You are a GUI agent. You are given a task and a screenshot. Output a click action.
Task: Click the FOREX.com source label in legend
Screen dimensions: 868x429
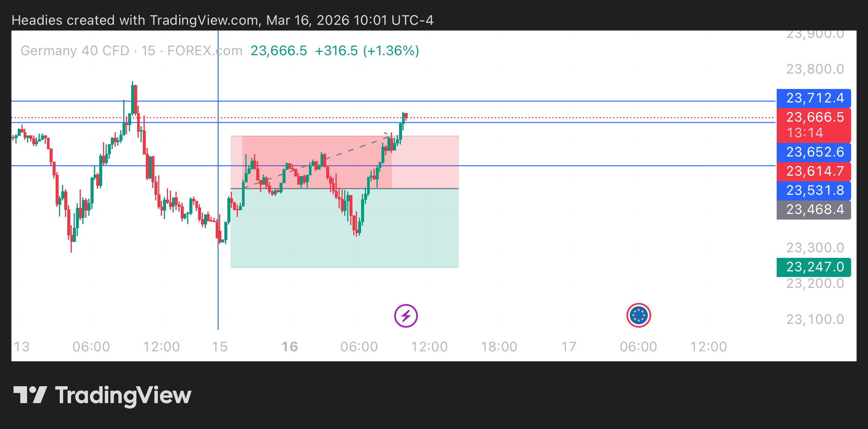(x=205, y=51)
